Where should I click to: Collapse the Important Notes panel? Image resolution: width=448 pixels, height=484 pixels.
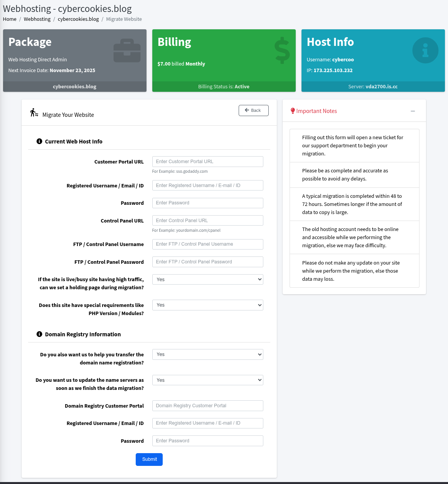pos(413,111)
